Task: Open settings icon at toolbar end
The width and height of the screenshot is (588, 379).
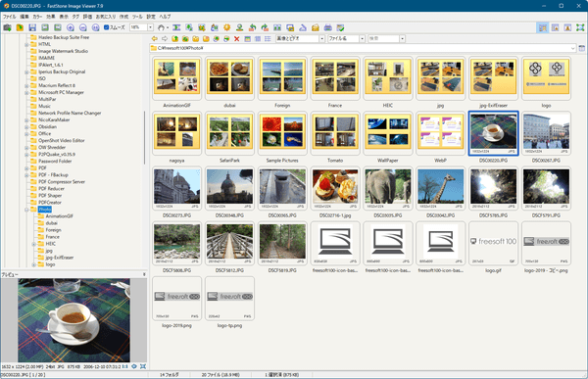Action: [x=340, y=27]
